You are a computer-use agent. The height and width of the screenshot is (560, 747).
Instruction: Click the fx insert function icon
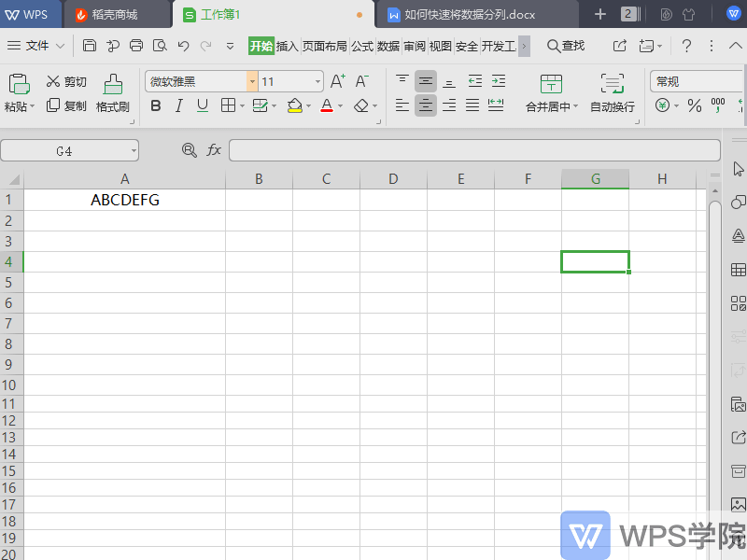pyautogui.click(x=213, y=149)
